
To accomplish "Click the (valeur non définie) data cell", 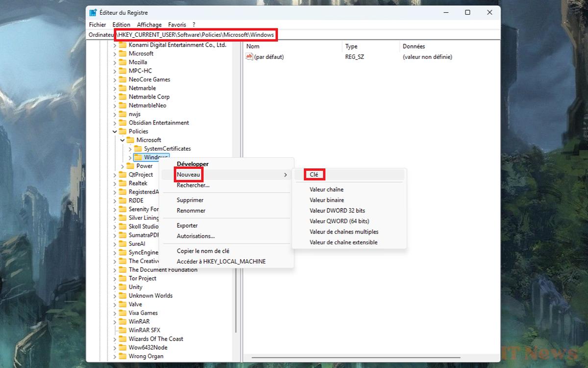I will point(427,57).
